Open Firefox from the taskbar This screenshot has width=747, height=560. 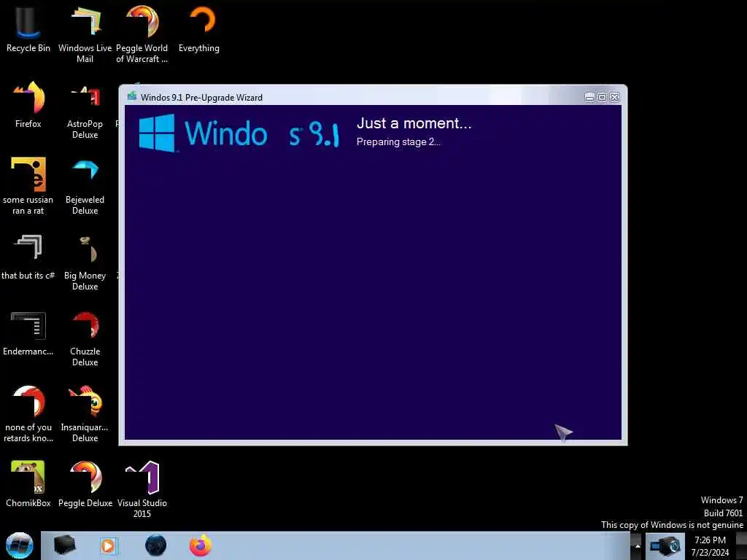click(201, 545)
